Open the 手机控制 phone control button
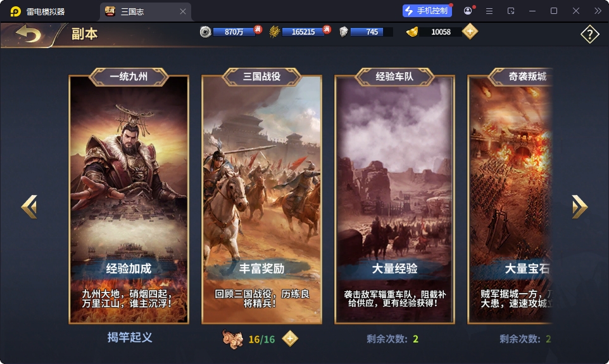The image size is (609, 364). pos(427,11)
